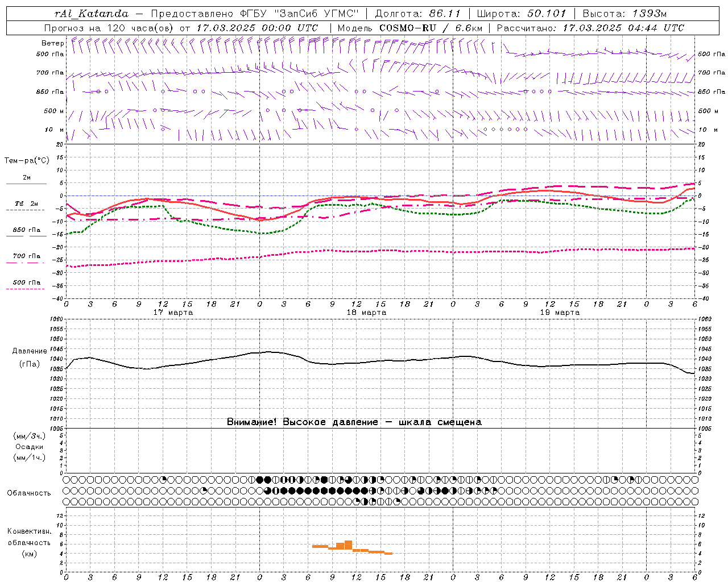Image resolution: width=728 pixels, height=582 pixels.
Task: Select the Рассчитано: 17.03.2025 04:44 UTC timestamp
Action: tap(590, 28)
